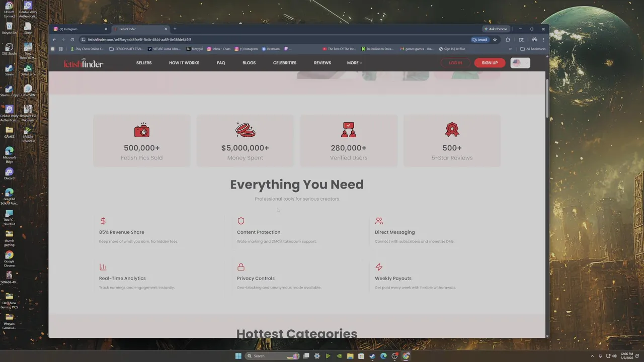The image size is (644, 362).
Task: Go back using the browser back arrow
Action: point(54,40)
